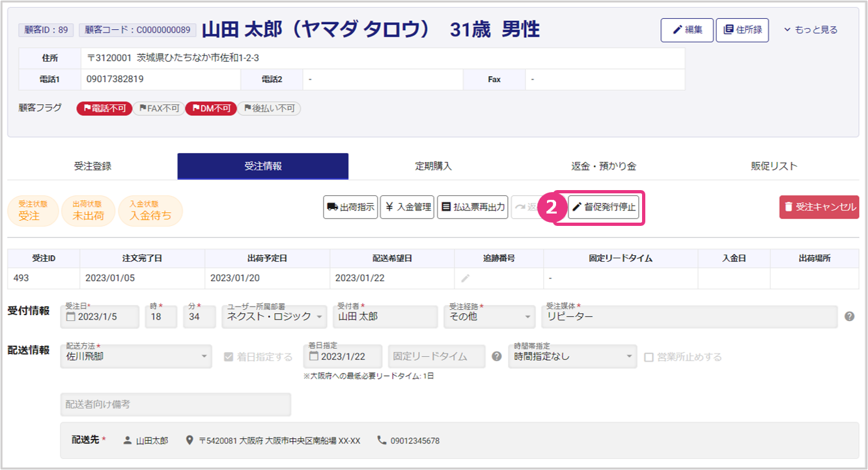
Task: Expand the 受注経路 dropdown
Action: 490,316
